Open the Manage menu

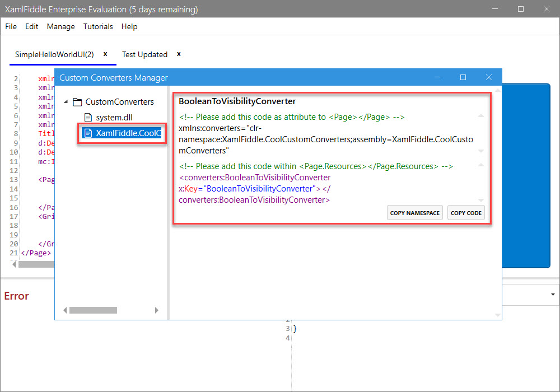coord(60,26)
